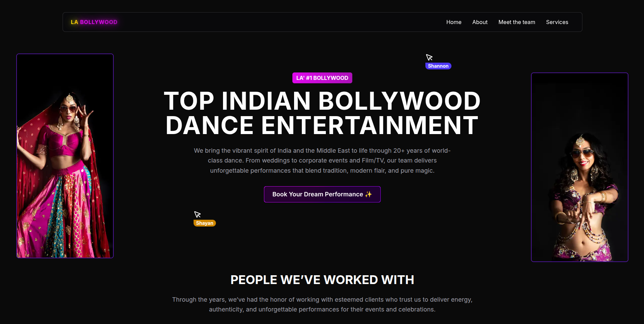Click Shayan's cursor arrow icon

click(x=197, y=214)
